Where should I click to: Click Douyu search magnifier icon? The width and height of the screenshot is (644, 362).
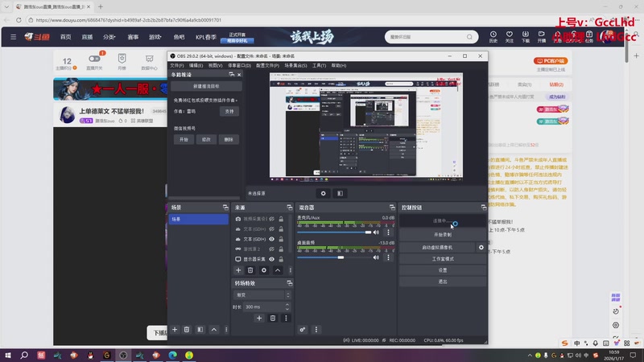(469, 37)
